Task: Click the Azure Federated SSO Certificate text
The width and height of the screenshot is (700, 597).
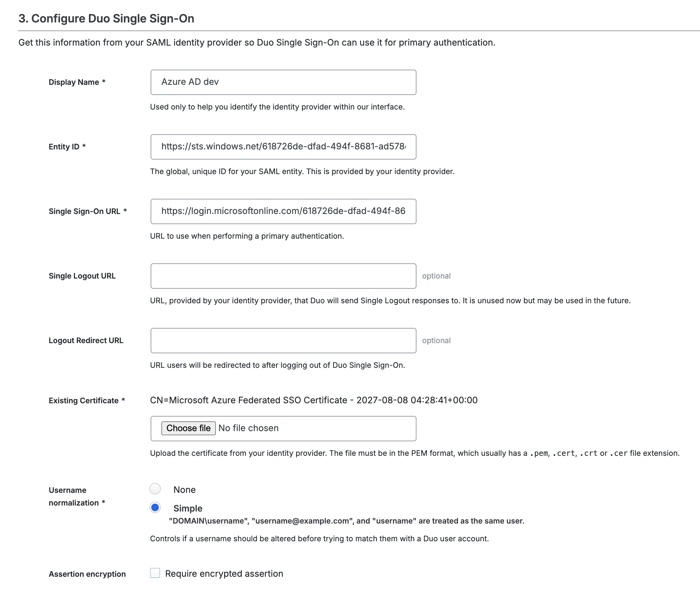Action: click(x=314, y=400)
